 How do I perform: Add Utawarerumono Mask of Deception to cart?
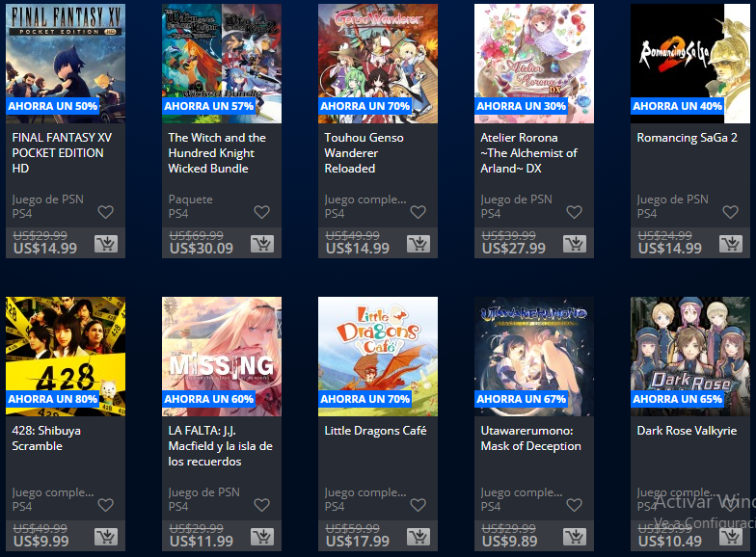pos(575,537)
